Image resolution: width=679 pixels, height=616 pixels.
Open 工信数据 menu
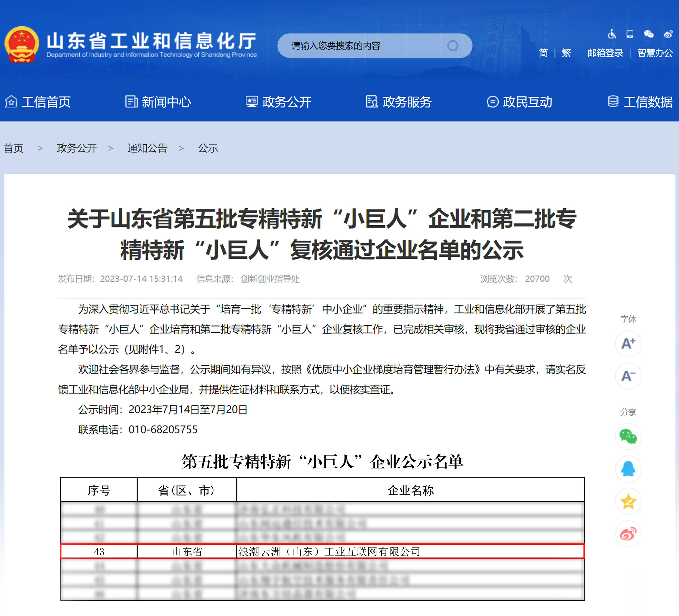point(640,102)
